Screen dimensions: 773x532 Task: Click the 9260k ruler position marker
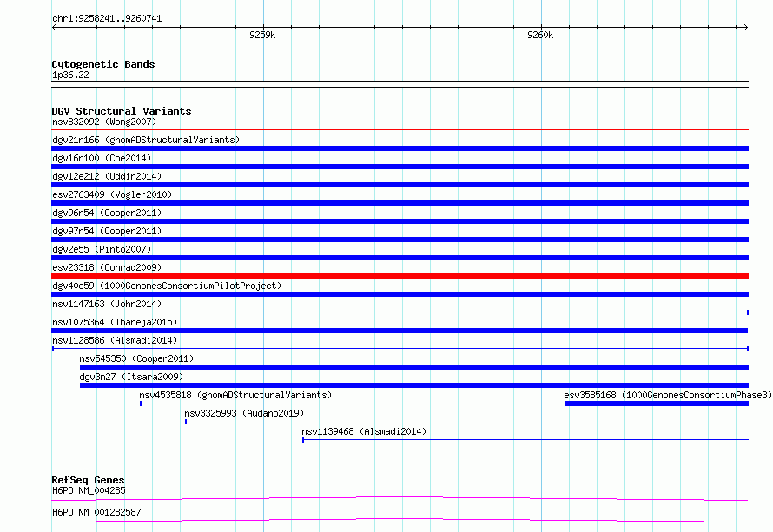tap(540, 35)
